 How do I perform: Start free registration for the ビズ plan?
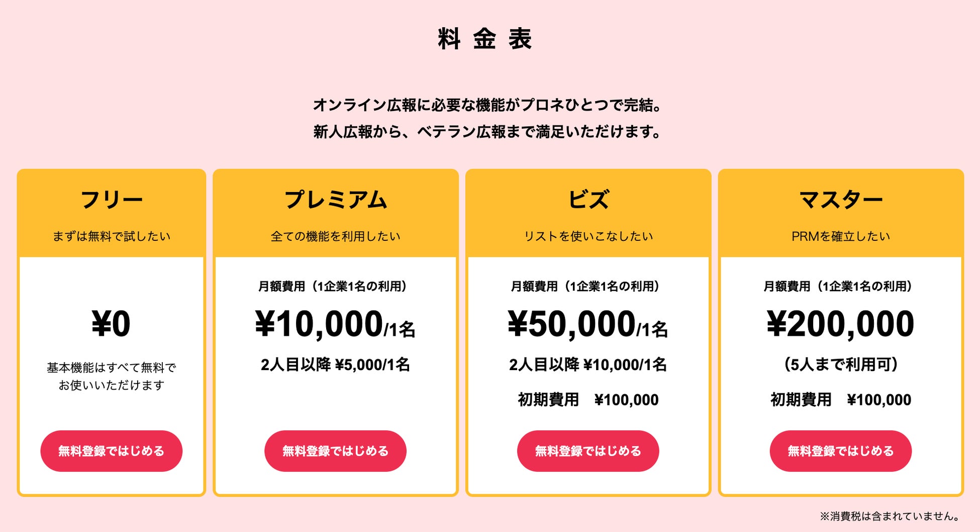point(587,451)
